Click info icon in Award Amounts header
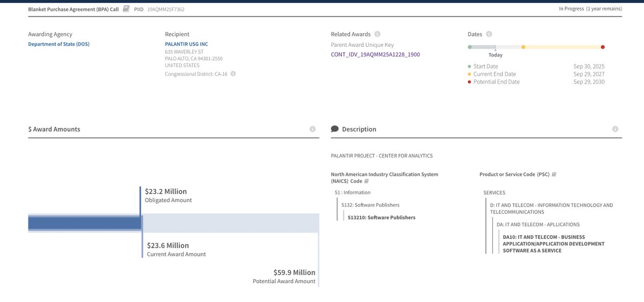The image size is (644, 302). pos(313,129)
